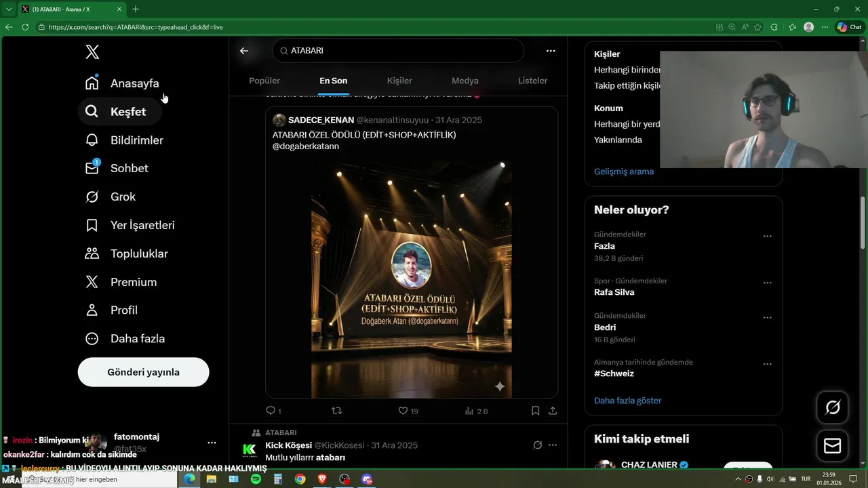Add page to favorites star
This screenshot has height=488, width=868.
point(757,27)
